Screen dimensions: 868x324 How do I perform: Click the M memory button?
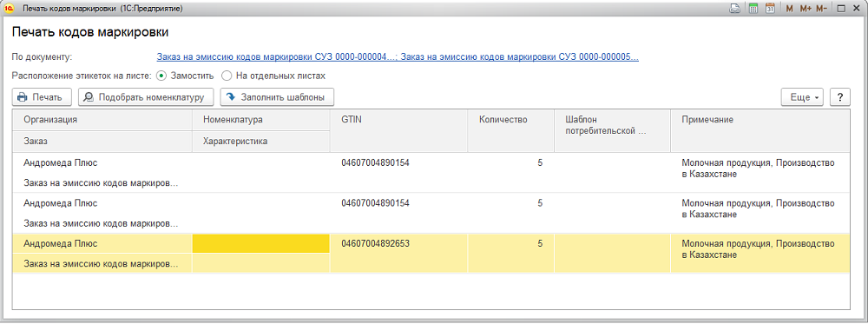point(789,9)
